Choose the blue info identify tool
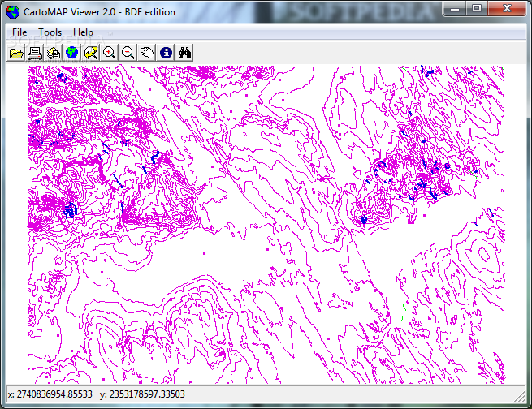The height and width of the screenshot is (409, 532). [166, 53]
